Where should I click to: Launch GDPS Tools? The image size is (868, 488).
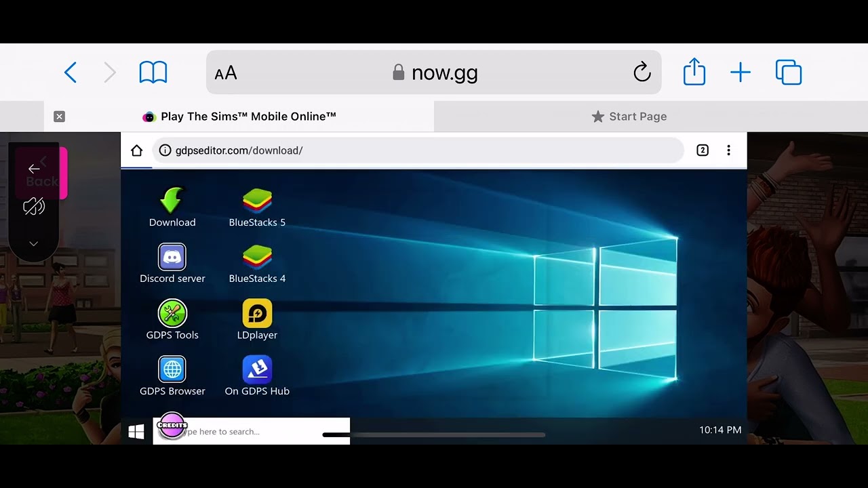point(172,320)
